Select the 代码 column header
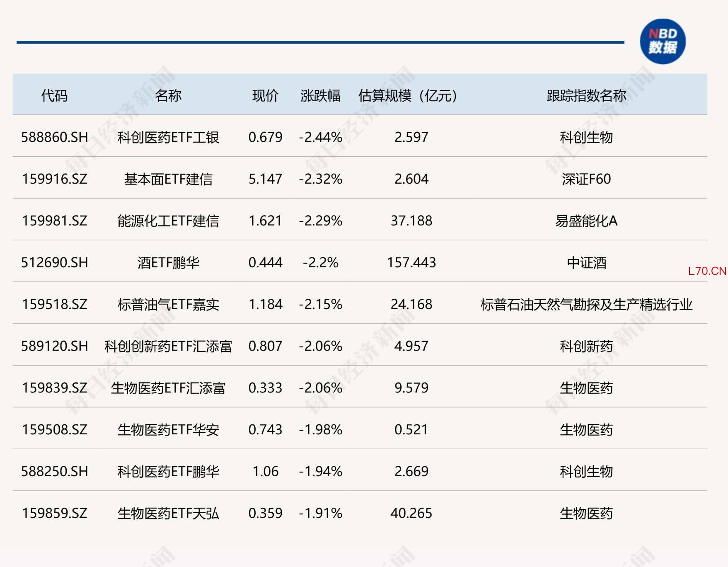The width and height of the screenshot is (728, 567). point(54,96)
